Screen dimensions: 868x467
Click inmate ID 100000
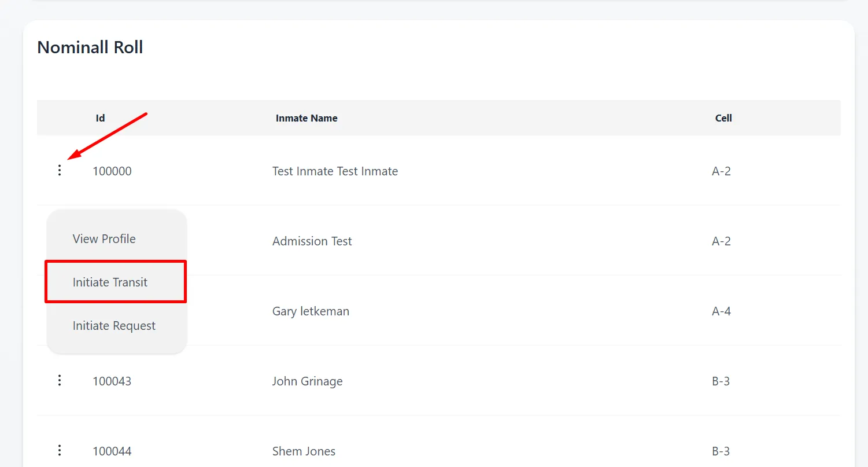click(112, 171)
